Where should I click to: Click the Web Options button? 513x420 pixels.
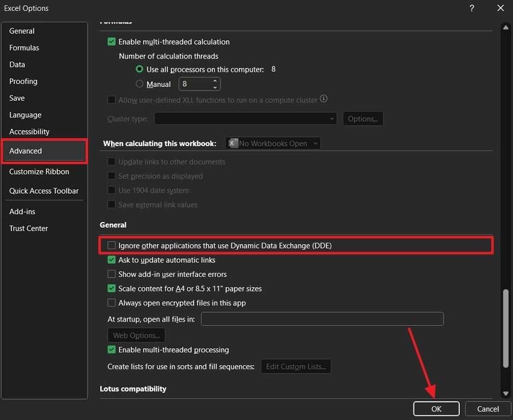point(136,336)
